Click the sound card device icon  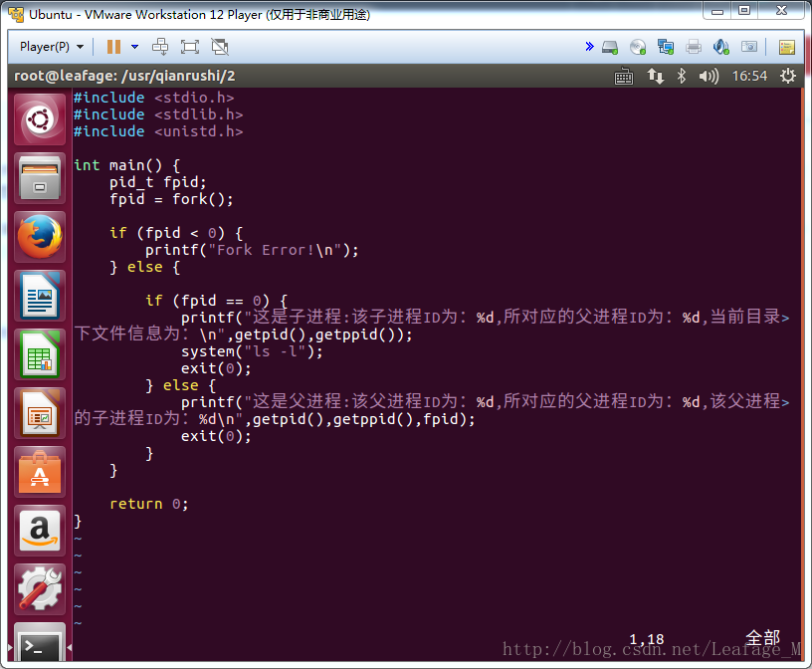coord(720,47)
